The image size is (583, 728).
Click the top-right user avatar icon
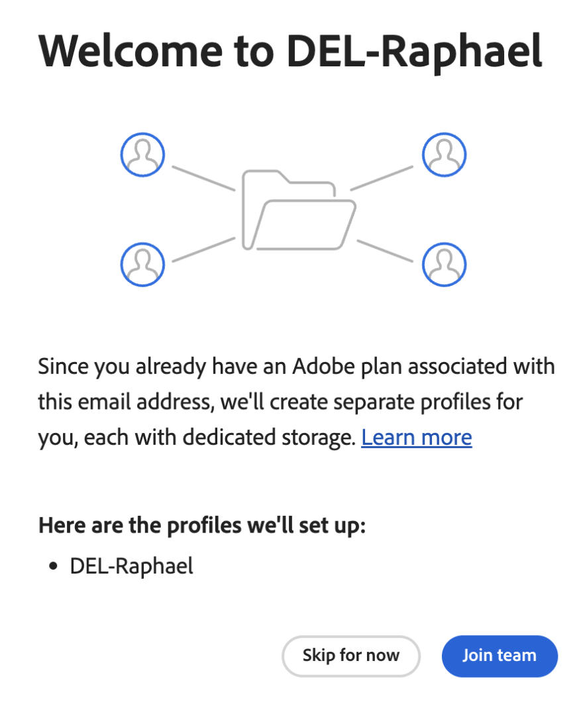[444, 155]
